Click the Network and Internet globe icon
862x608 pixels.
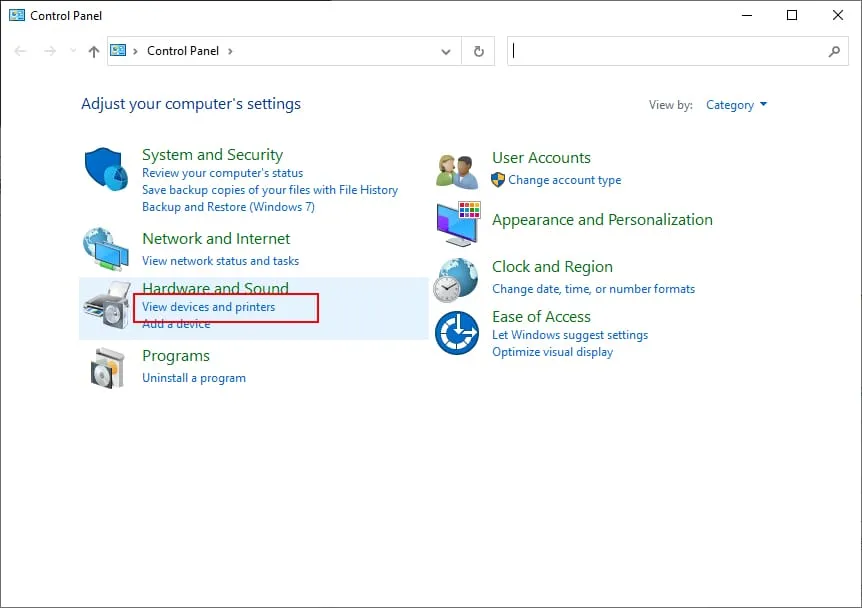105,249
